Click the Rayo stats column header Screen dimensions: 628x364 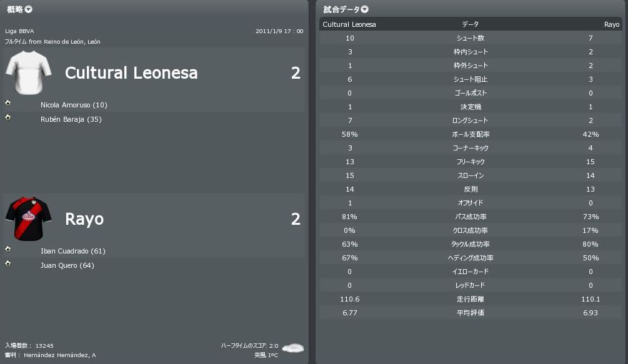click(x=611, y=24)
